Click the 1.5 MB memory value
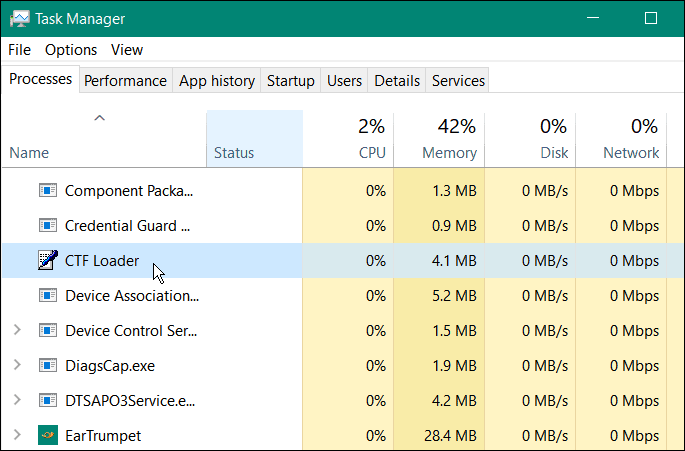This screenshot has width=685, height=451. tap(454, 331)
